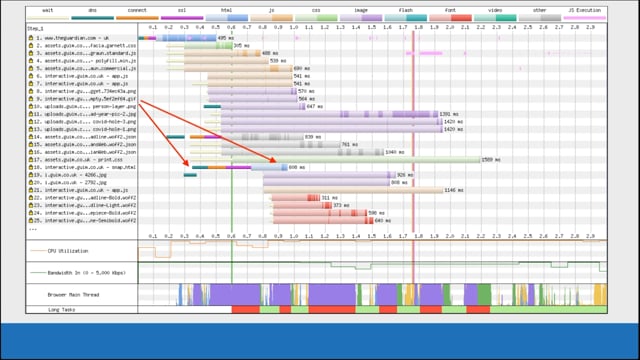Click the video legend color swatch

pos(496,18)
